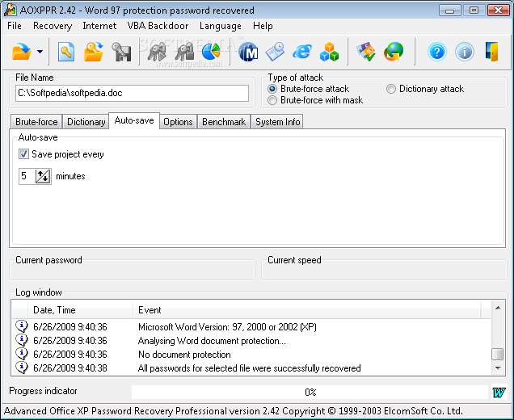Select the Brute-force with mask radio button
Image resolution: width=514 pixels, height=420 pixels.
coord(272,100)
